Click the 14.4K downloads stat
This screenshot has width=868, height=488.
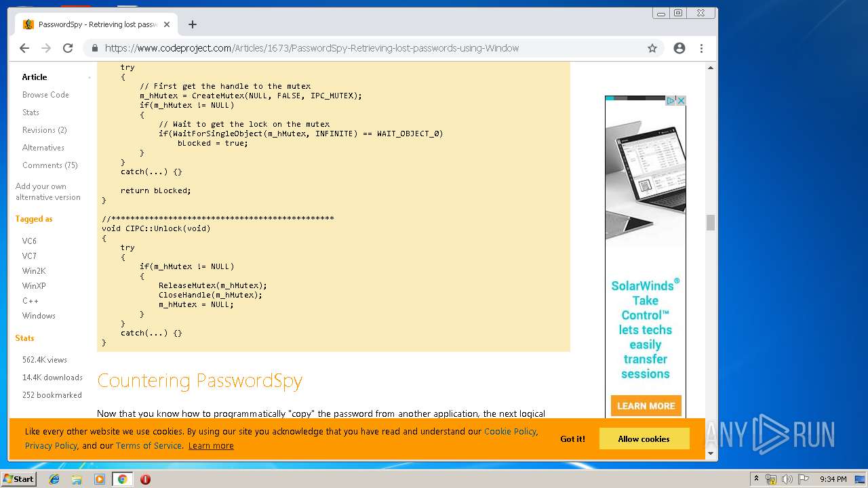pos(52,378)
